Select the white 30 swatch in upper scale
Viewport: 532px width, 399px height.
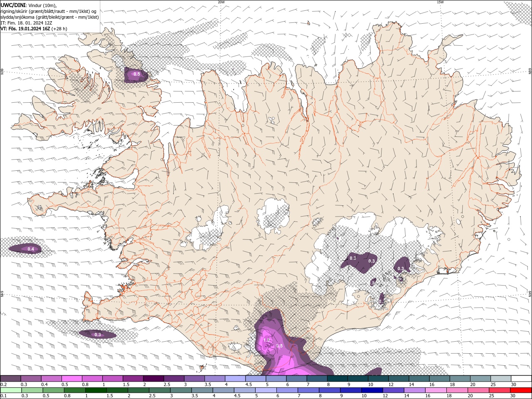(x=521, y=379)
